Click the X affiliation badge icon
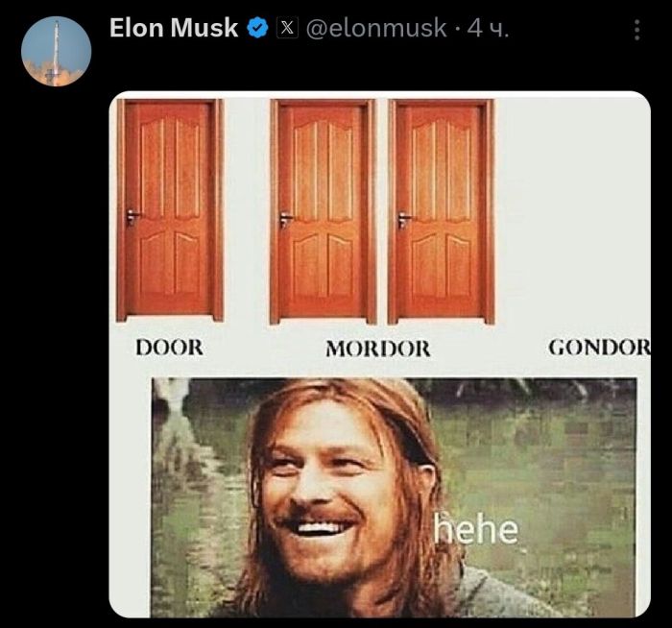 click(x=288, y=28)
